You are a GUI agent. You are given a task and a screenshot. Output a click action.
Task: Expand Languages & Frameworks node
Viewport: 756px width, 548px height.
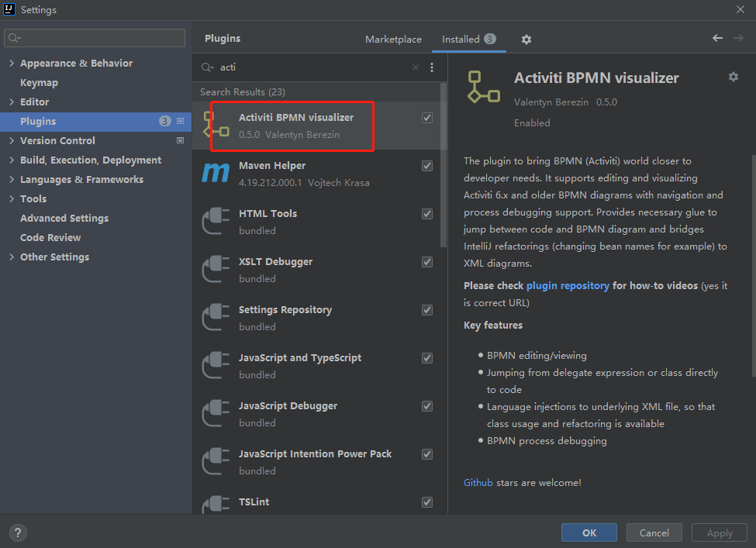pos(12,179)
